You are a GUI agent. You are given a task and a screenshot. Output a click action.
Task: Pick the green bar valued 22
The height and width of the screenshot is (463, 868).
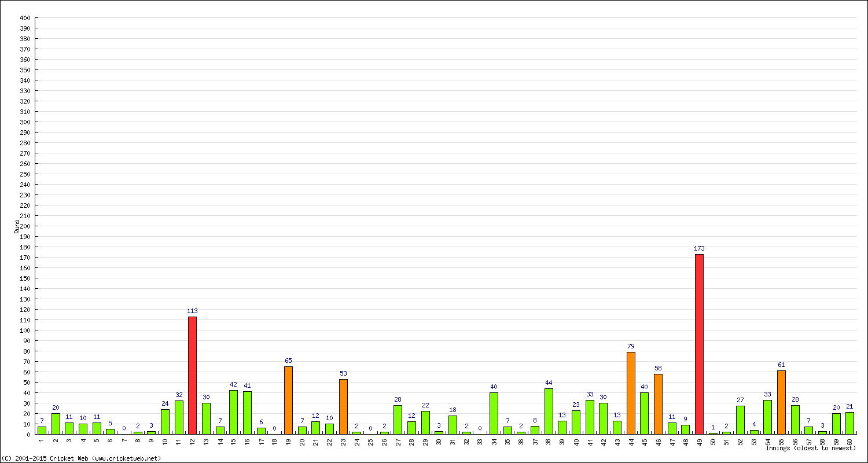[425, 422]
